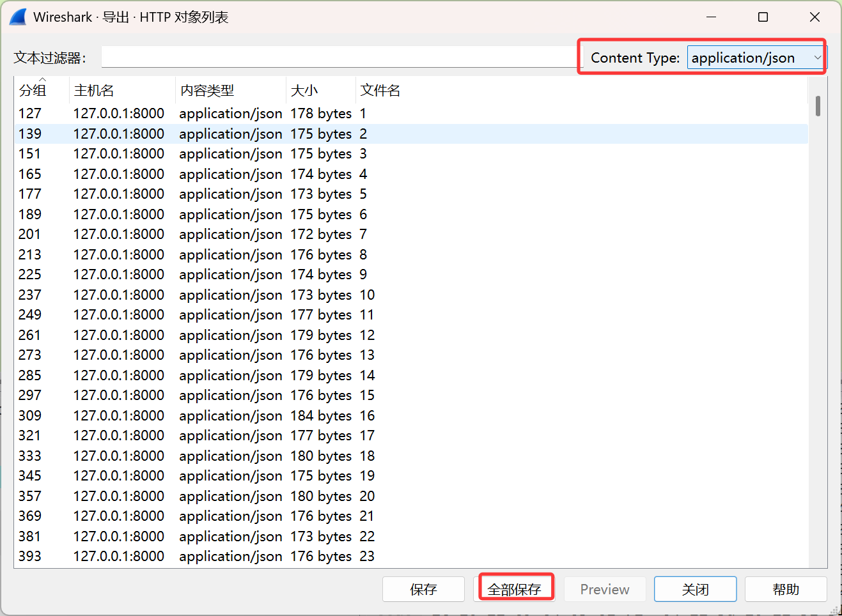This screenshot has width=842, height=616.
Task: Click file name 23 in the list
Action: 367,557
